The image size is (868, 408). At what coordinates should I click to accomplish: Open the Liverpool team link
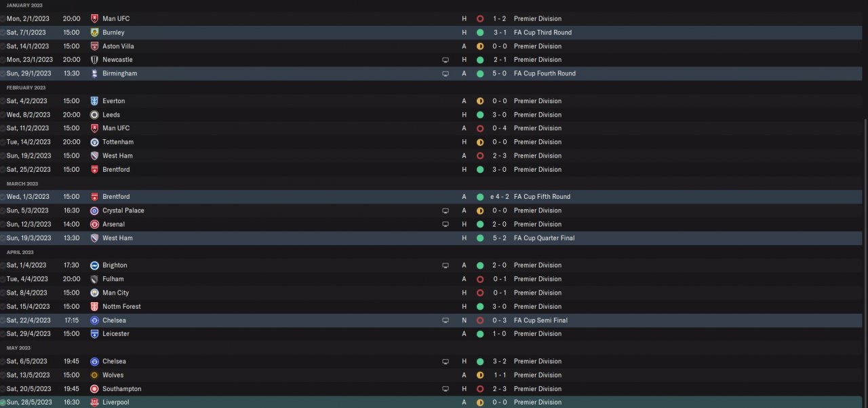[x=116, y=403]
